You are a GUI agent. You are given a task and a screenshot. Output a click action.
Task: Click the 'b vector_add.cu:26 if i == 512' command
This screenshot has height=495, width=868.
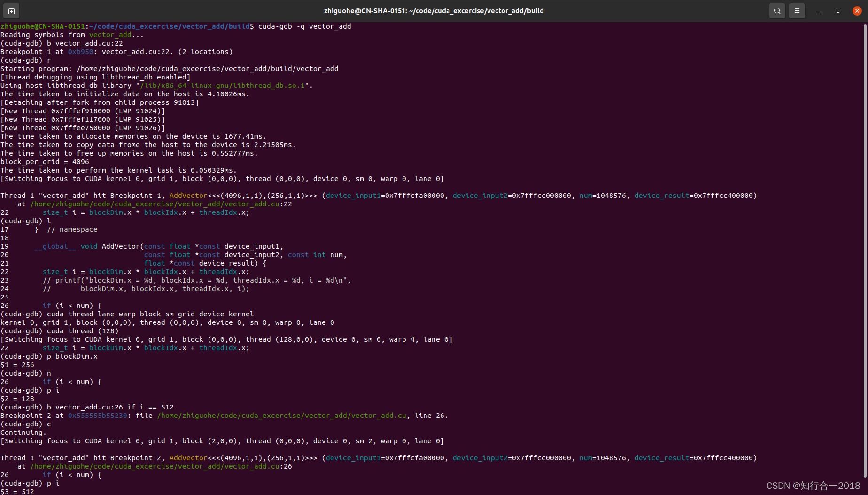(x=110, y=407)
